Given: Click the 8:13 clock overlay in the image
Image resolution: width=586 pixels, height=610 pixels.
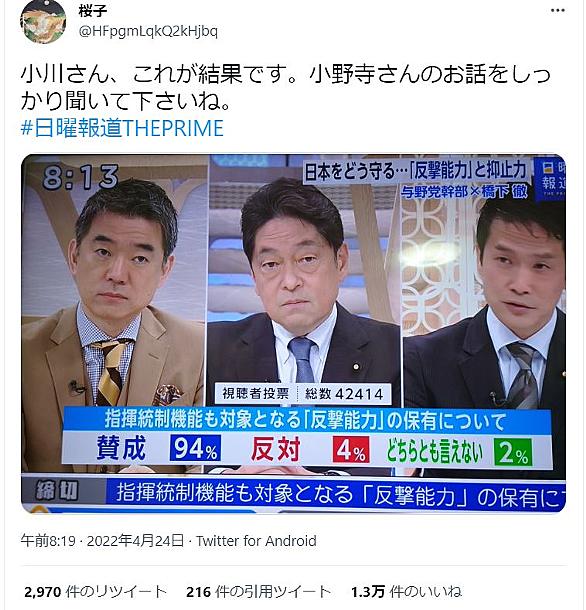Looking at the screenshot, I should [x=81, y=177].
